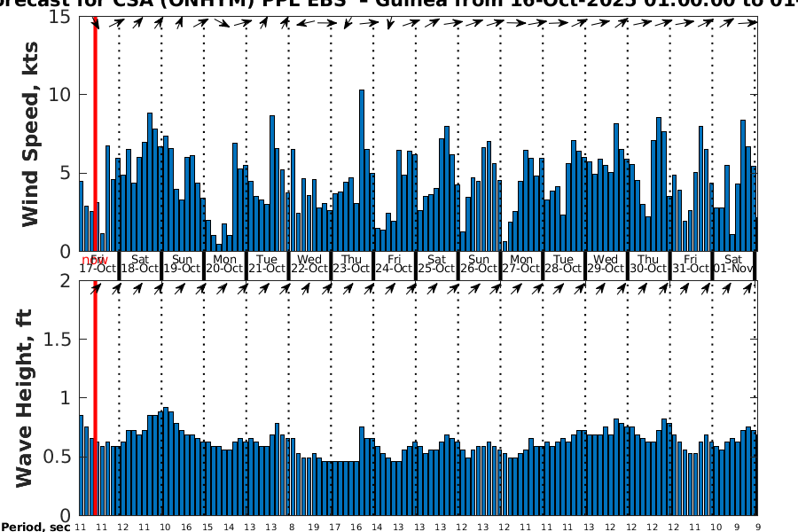Select the Wed 22-Oct date label
This screenshot has height=532, width=798.
[309, 263]
